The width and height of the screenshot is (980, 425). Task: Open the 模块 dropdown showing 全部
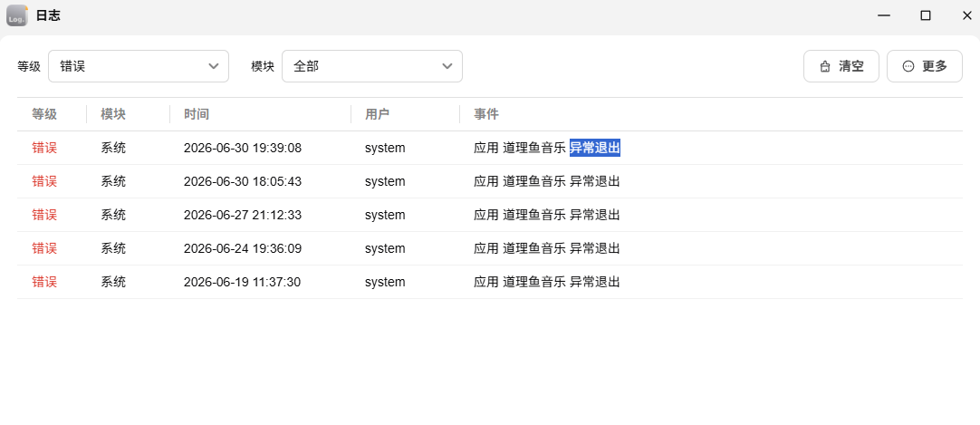(x=372, y=66)
